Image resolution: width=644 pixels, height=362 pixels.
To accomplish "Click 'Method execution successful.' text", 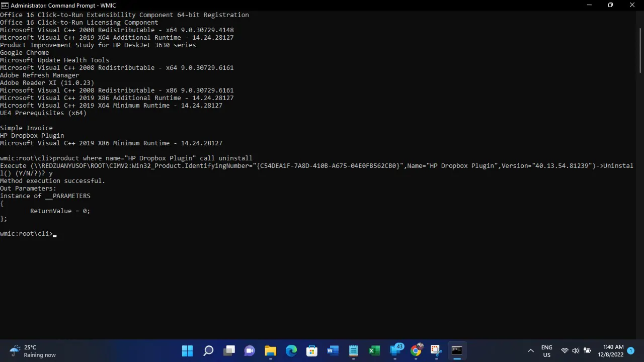I will click(53, 181).
